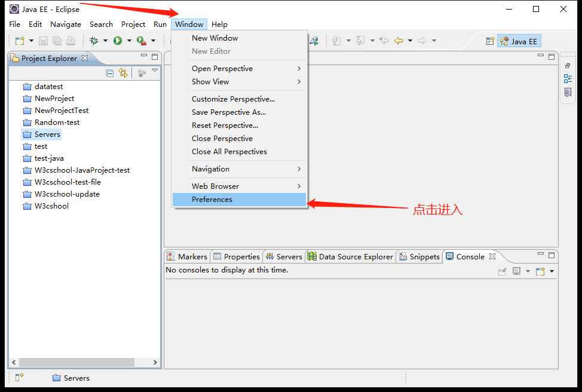Screen dimensions: 582x392
Task: Click the Outline icon in right side bar
Action: [x=568, y=79]
